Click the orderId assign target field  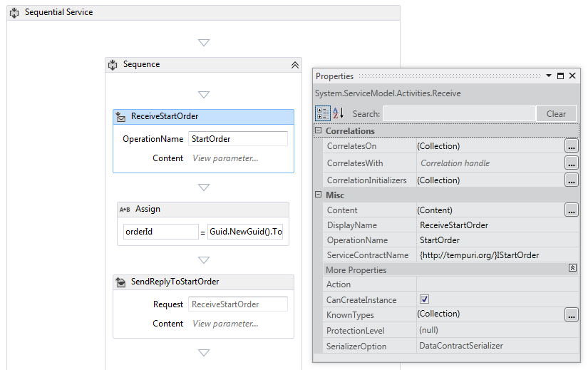(160, 232)
